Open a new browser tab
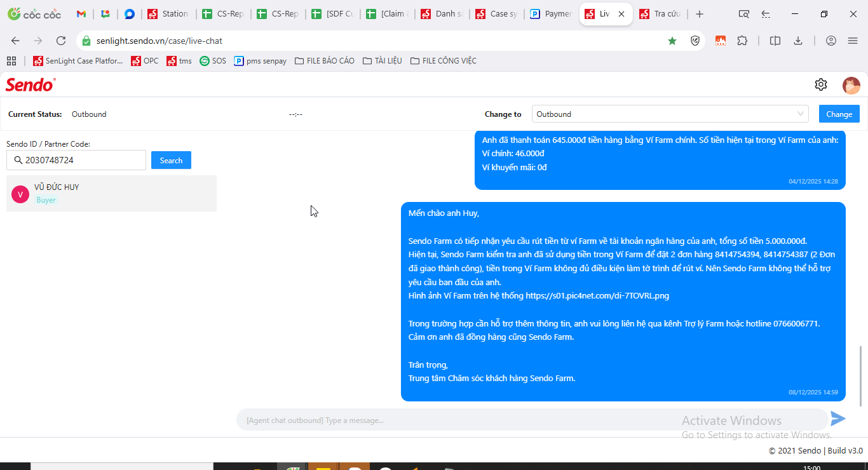Viewport: 868px width, 470px height. [700, 14]
